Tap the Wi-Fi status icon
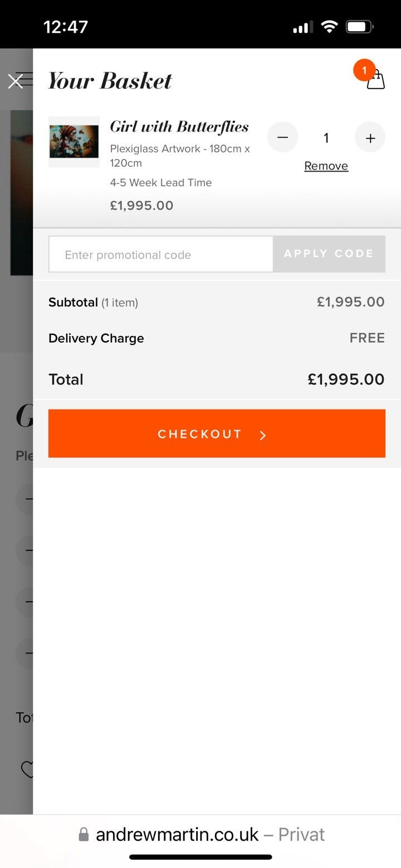401x868 pixels. click(x=330, y=26)
